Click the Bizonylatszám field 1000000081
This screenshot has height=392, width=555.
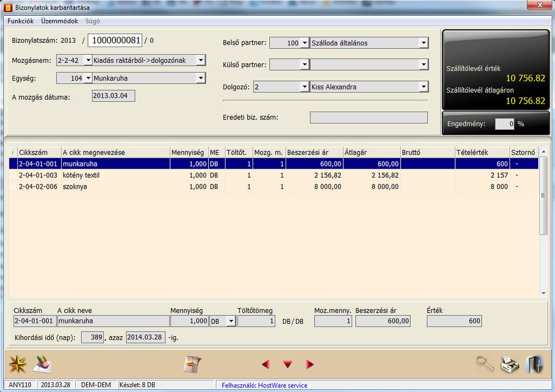pyautogui.click(x=115, y=40)
